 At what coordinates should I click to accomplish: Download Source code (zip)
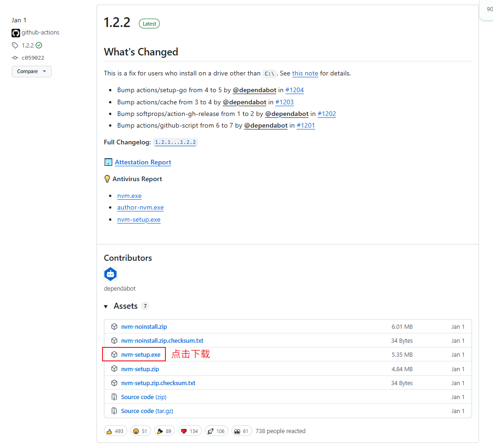pos(144,397)
